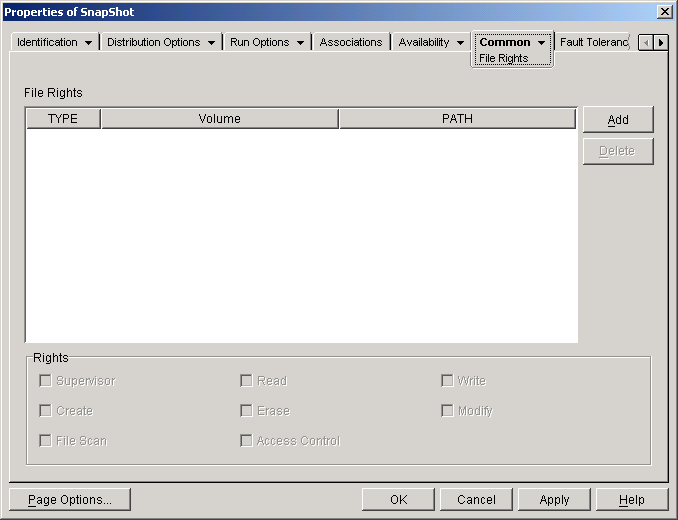Enable the Supervisor right checkbox
The image size is (678, 520).
click(45, 381)
